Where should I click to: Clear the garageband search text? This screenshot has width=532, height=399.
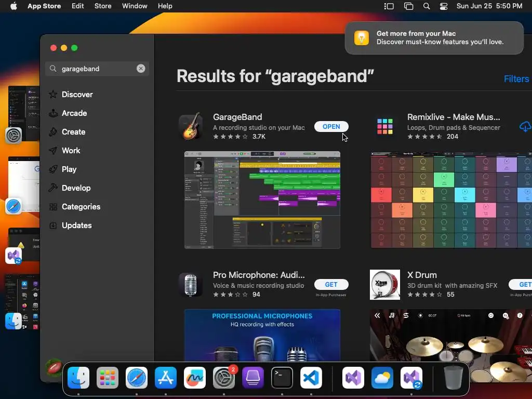[141, 69]
